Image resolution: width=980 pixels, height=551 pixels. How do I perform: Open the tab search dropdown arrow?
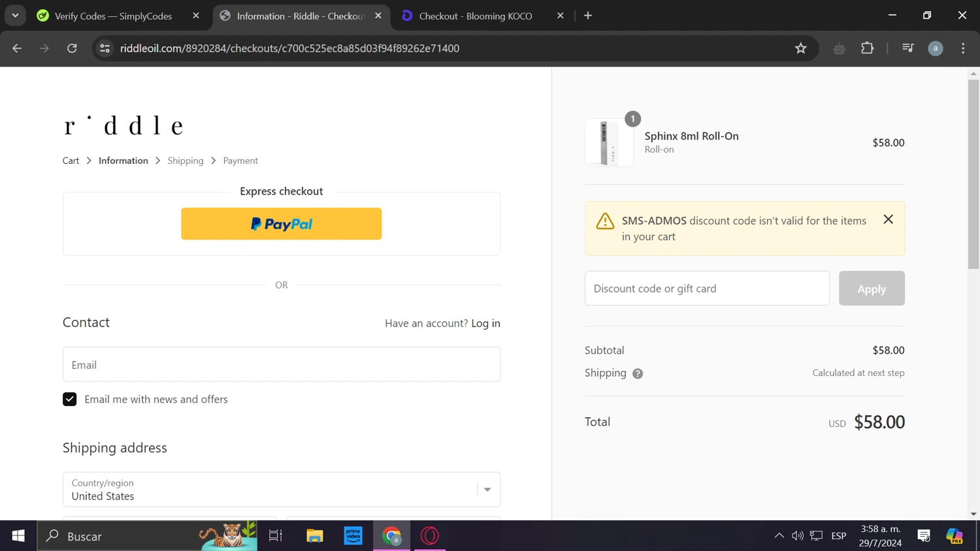click(x=15, y=16)
